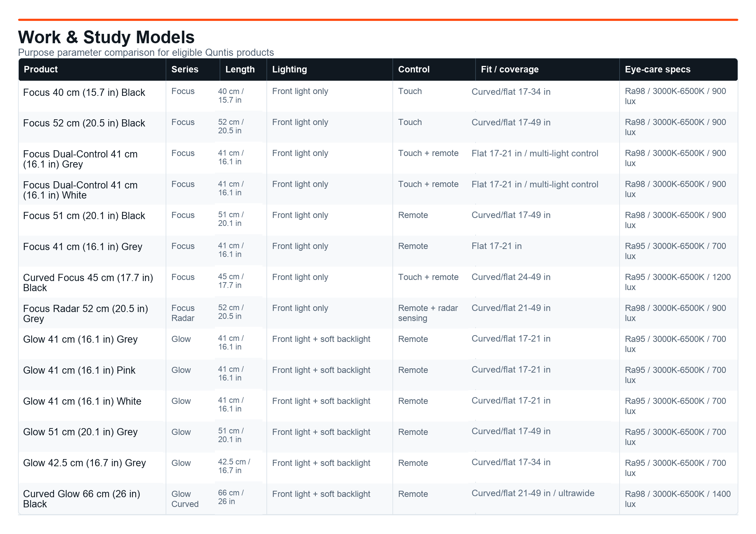Click 'Touch + remote' in Dual-Control White row
The width and height of the screenshot is (756, 534).
[x=428, y=184]
